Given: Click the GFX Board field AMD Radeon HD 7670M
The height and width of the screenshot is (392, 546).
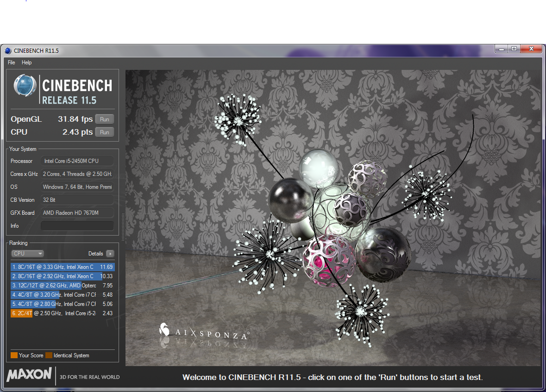Looking at the screenshot, I should [x=77, y=213].
